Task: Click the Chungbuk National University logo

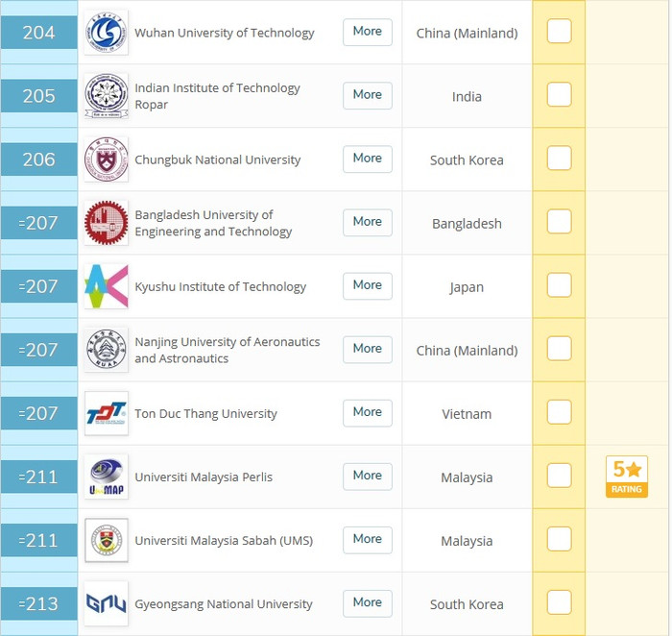Action: 106,159
